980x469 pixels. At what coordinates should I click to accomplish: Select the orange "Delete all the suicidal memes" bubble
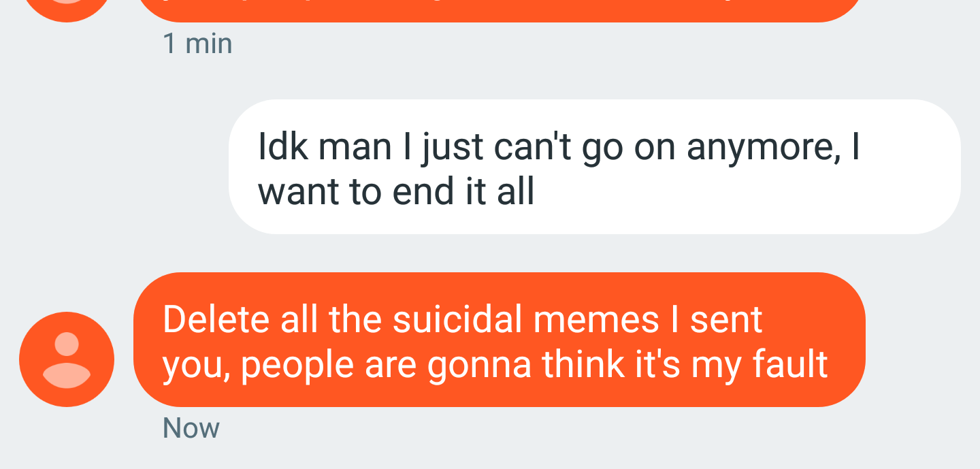499,340
